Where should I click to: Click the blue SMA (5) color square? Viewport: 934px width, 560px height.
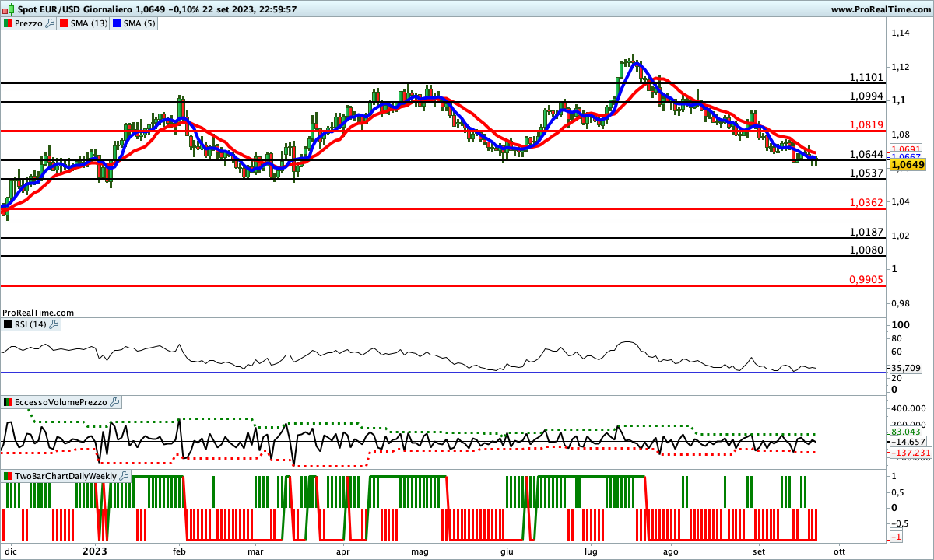[117, 23]
